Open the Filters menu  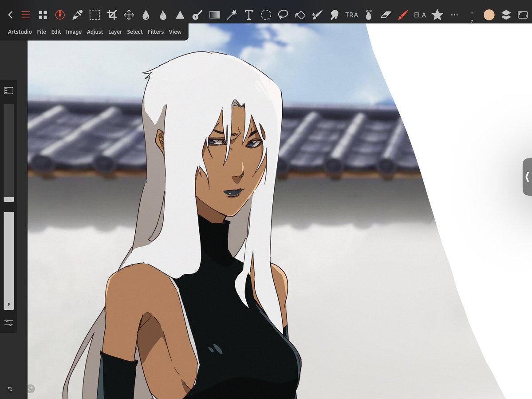[156, 32]
